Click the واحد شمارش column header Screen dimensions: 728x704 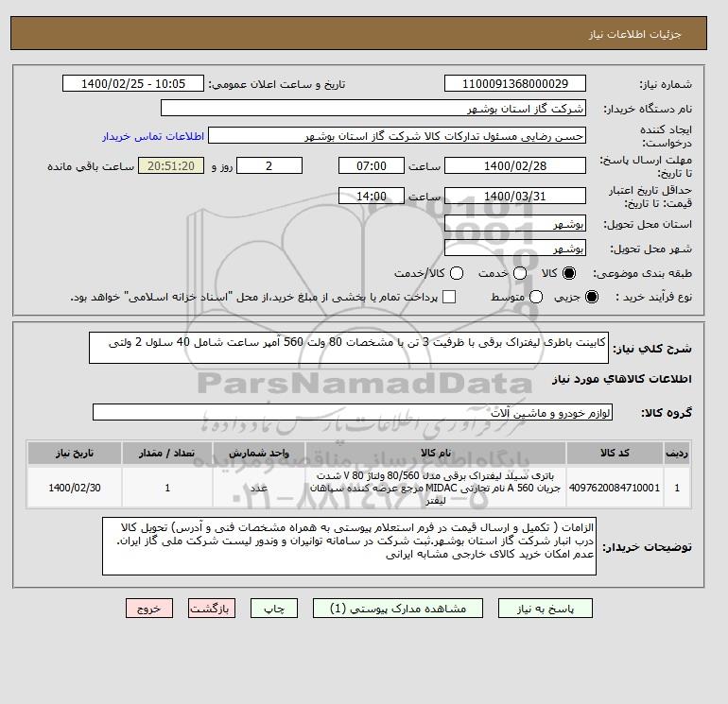point(259,453)
